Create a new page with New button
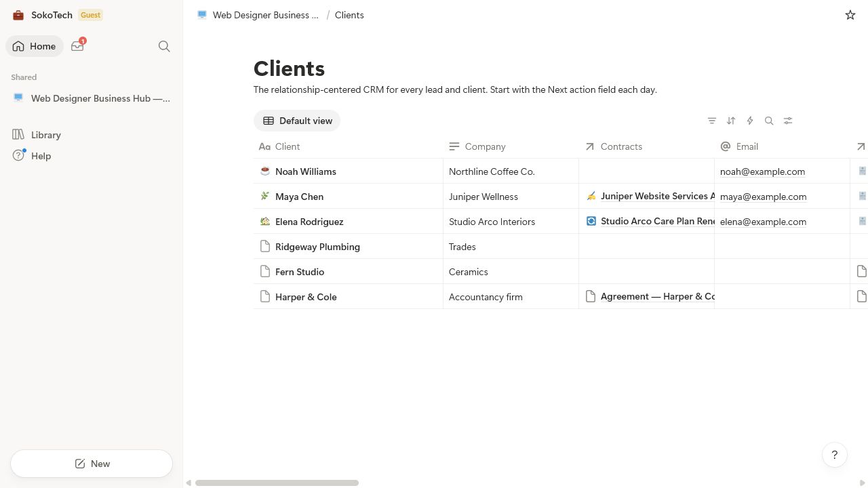The image size is (868, 488). coord(92,464)
